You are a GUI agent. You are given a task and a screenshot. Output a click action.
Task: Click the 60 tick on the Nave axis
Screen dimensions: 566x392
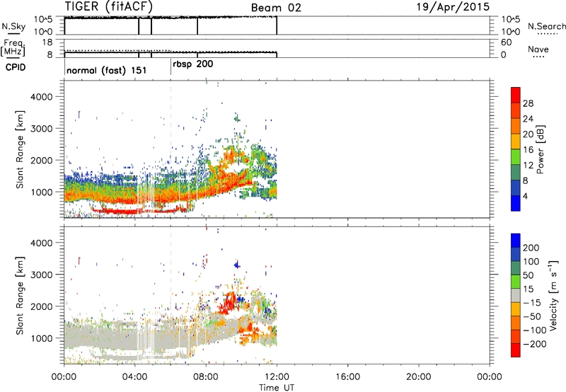tap(507, 42)
